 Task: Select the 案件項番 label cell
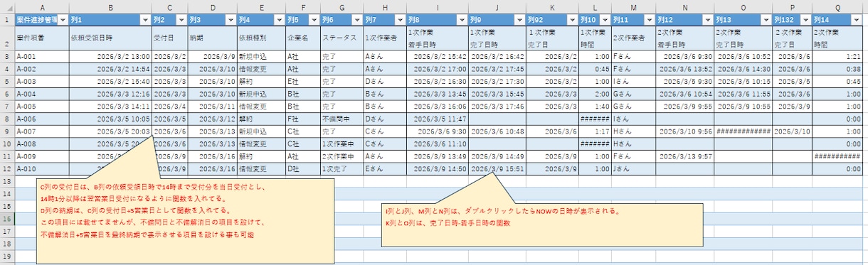(41, 38)
